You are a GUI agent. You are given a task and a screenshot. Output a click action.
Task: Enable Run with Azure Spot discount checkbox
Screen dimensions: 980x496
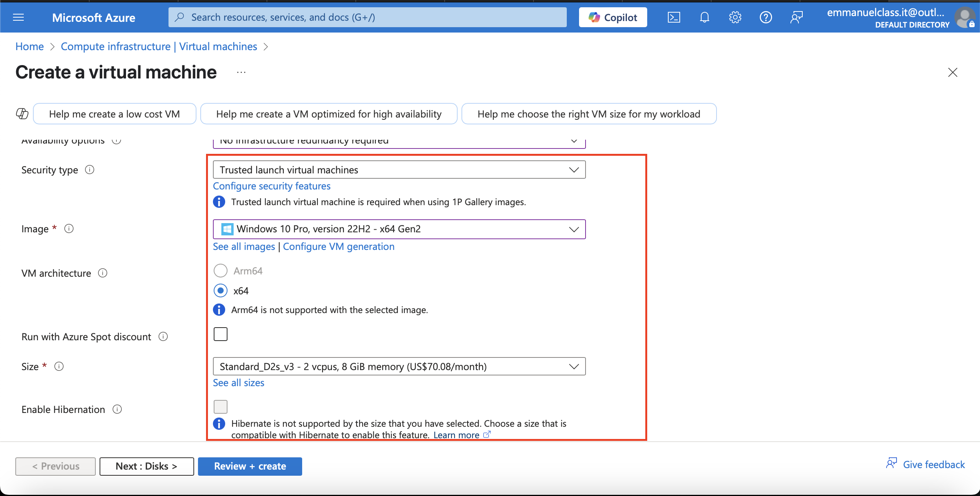(x=221, y=334)
